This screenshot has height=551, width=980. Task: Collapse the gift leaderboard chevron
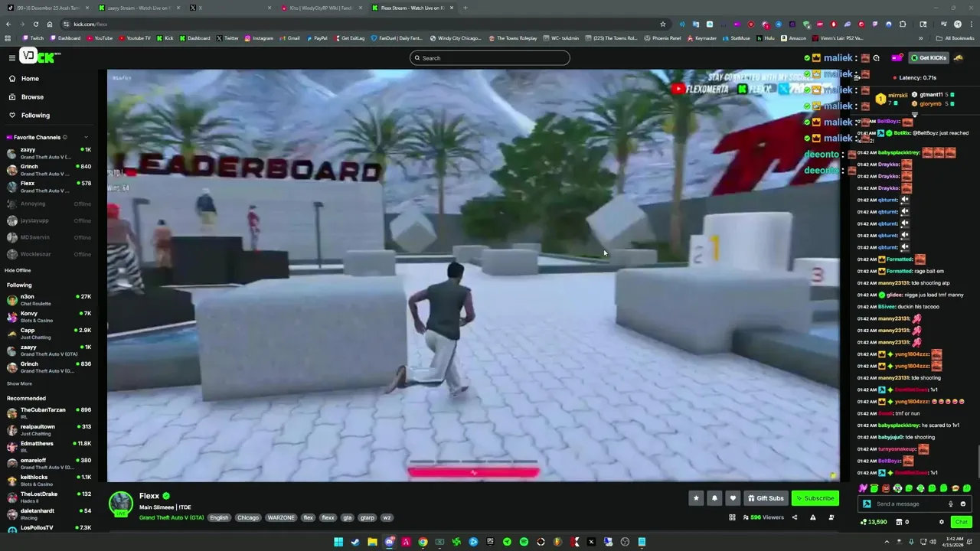[914, 115]
